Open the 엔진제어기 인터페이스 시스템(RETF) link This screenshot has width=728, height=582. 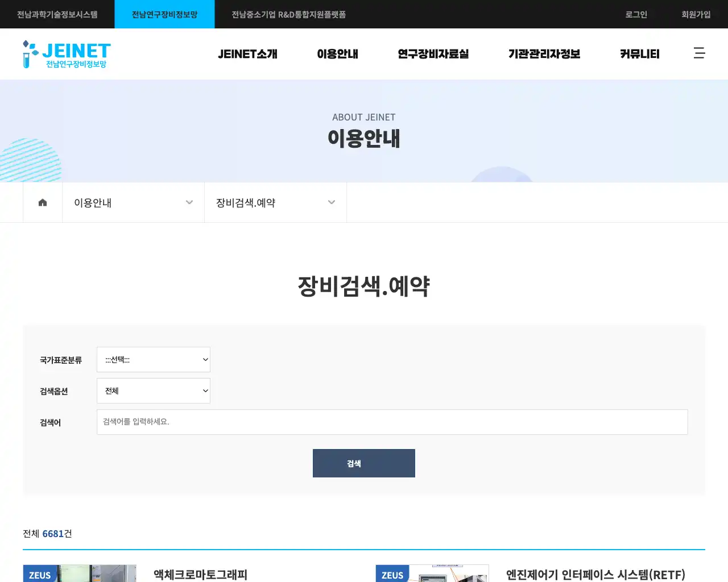coord(596,575)
